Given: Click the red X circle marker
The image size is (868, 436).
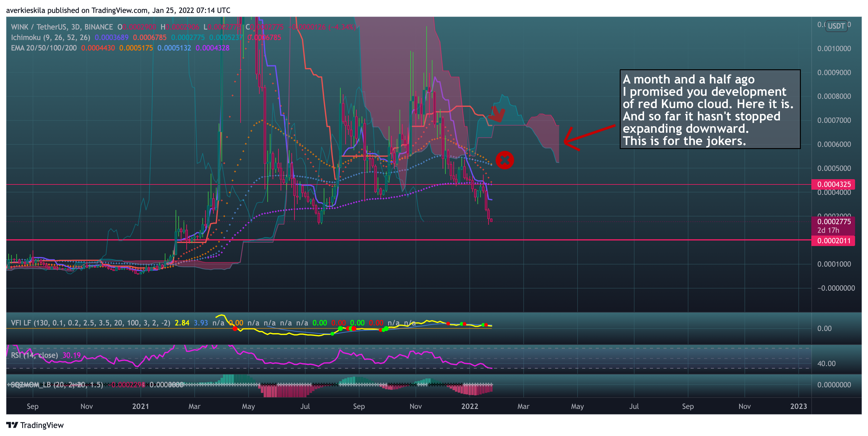Looking at the screenshot, I should click(505, 160).
